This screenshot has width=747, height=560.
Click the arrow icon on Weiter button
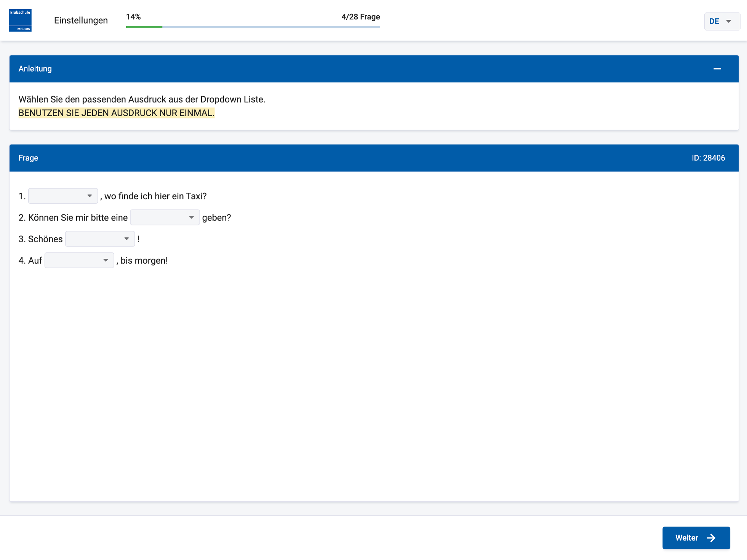[711, 538]
